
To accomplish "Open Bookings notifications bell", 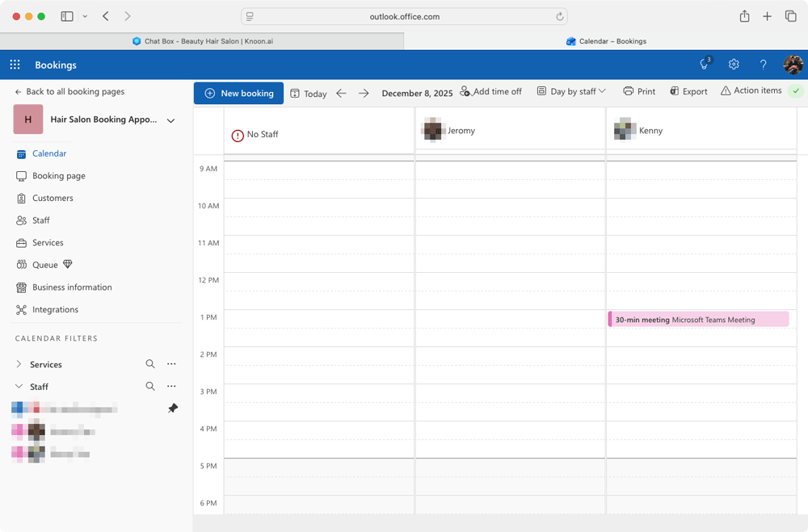I will pos(702,65).
